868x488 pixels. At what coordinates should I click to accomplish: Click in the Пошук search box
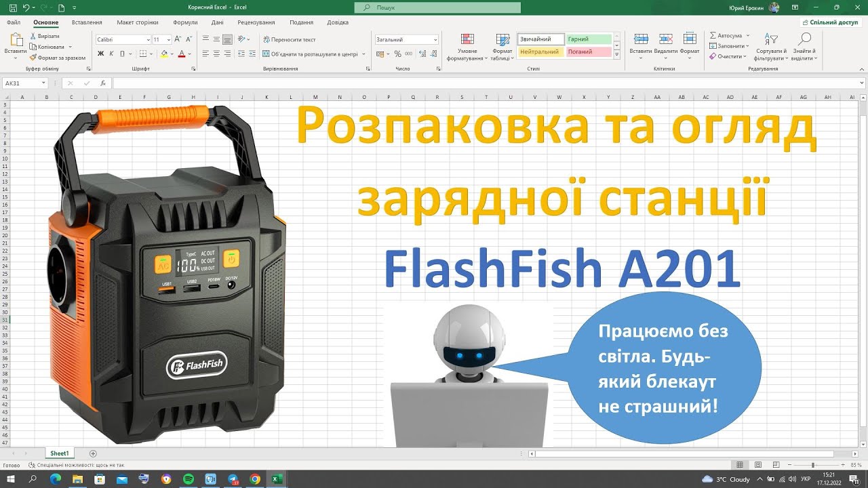[437, 7]
